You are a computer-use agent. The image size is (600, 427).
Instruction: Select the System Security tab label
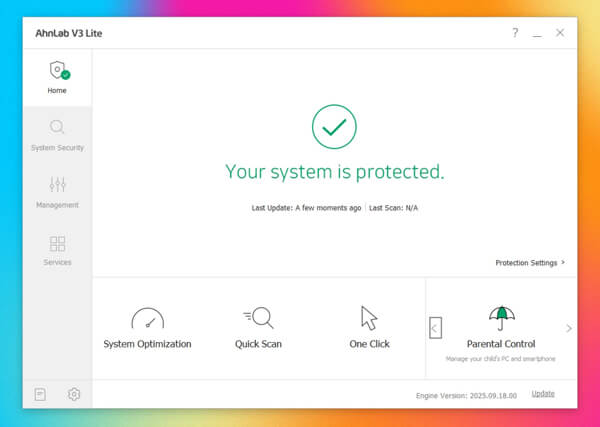tap(57, 148)
